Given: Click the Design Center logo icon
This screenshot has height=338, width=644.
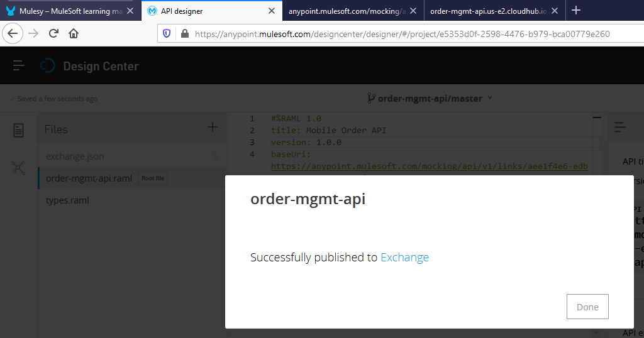Looking at the screenshot, I should click(47, 65).
